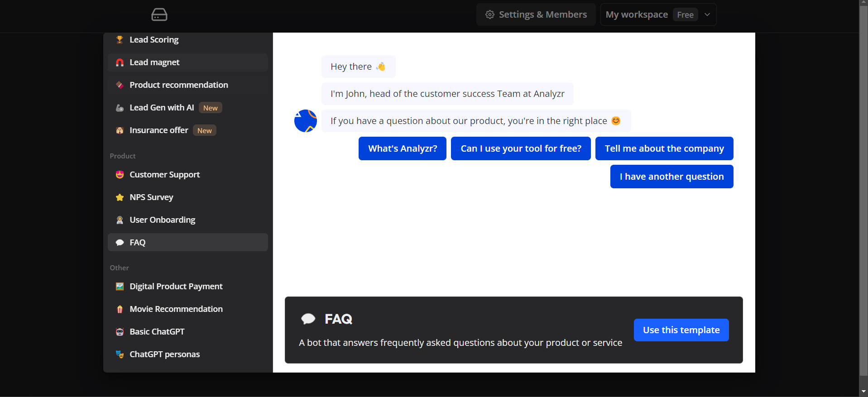Select the Lead Scoring template
The image size is (868, 397).
tap(188, 40)
